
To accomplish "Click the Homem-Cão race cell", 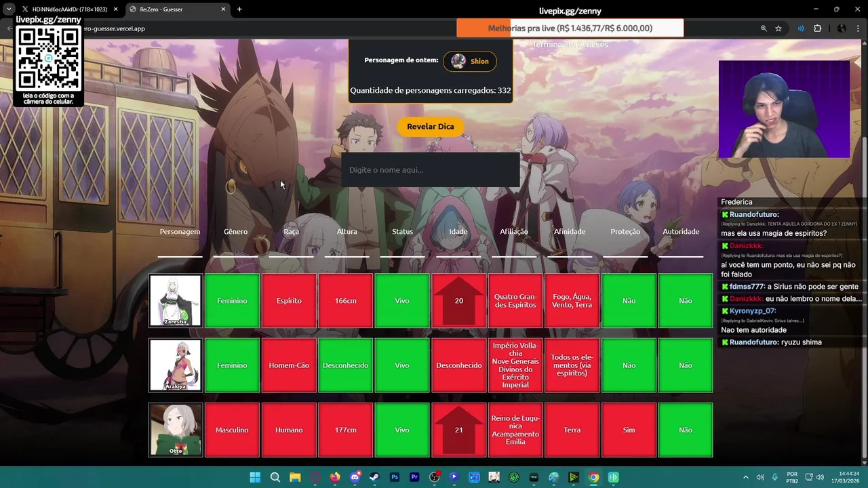I will [x=289, y=365].
